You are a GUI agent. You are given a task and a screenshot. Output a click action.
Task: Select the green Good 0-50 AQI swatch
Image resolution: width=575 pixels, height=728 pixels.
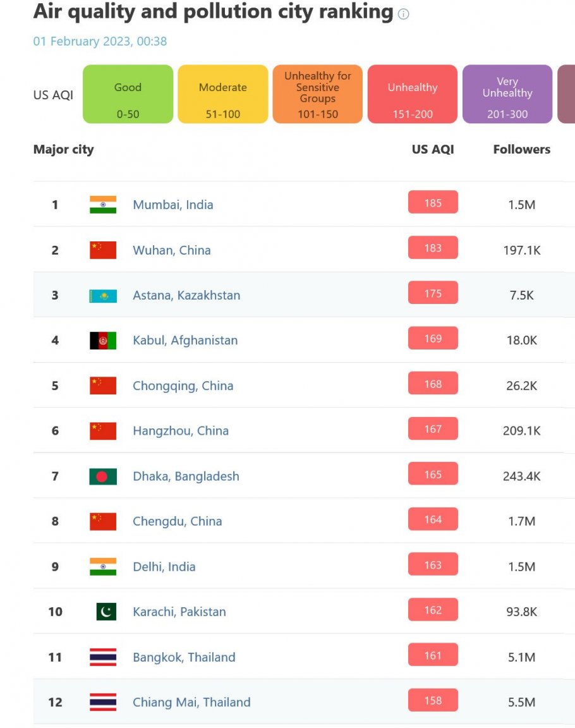pyautogui.click(x=128, y=94)
